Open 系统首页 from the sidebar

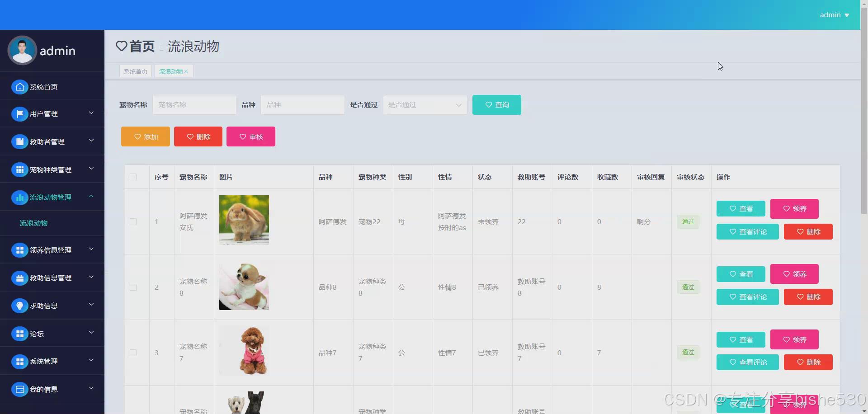click(45, 87)
